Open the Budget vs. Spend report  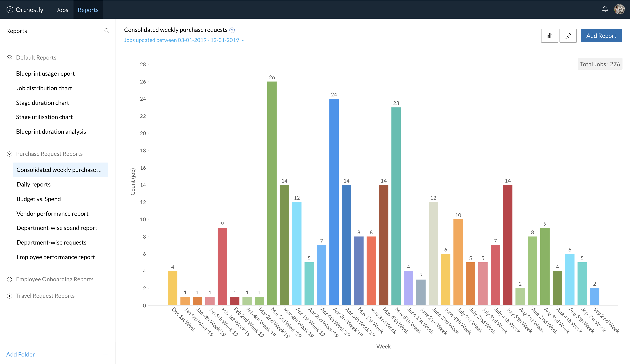pos(38,199)
